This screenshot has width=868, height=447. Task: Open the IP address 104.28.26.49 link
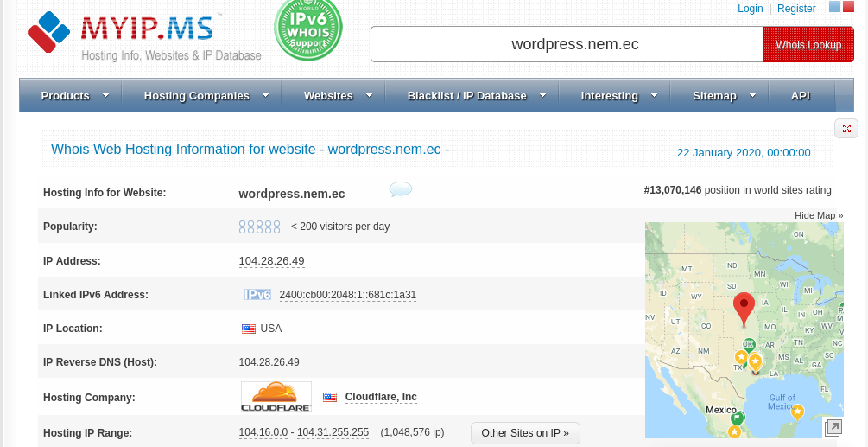pos(271,261)
